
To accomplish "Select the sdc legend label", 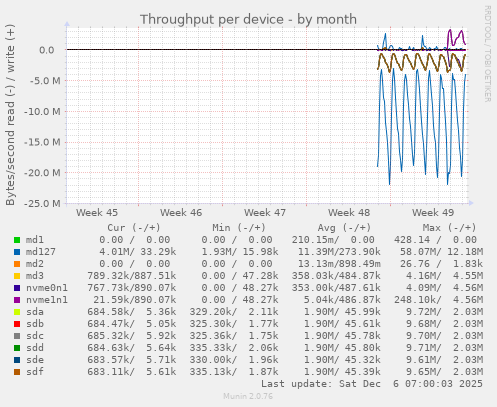I will [35, 336].
